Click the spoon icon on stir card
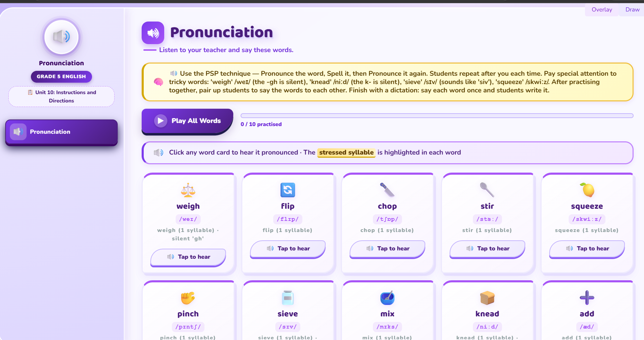This screenshot has width=644, height=340. 487,190
